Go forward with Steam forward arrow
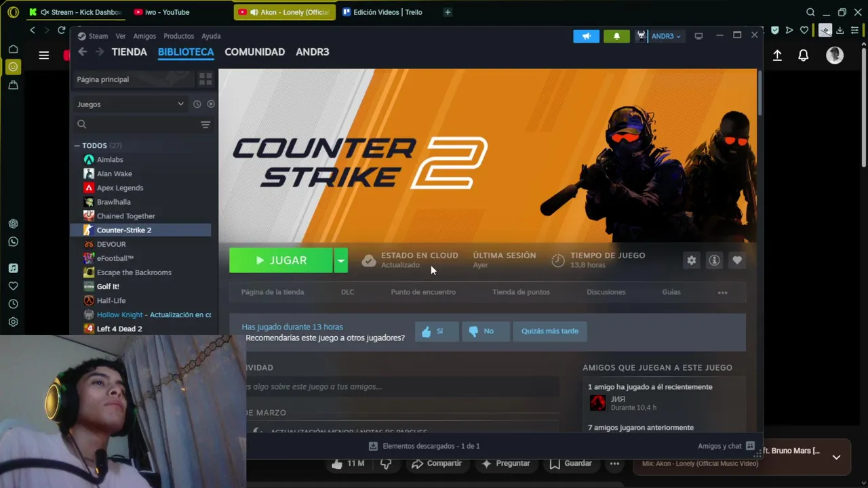868x488 pixels. click(x=100, y=52)
